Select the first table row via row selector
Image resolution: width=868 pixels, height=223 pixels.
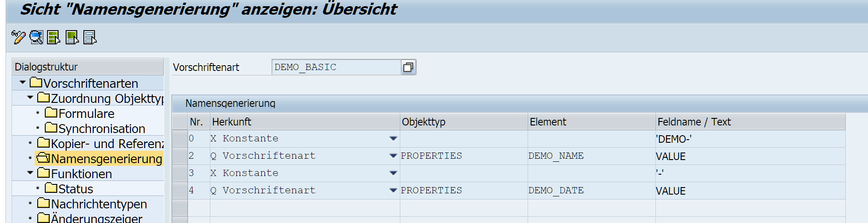pos(180,139)
